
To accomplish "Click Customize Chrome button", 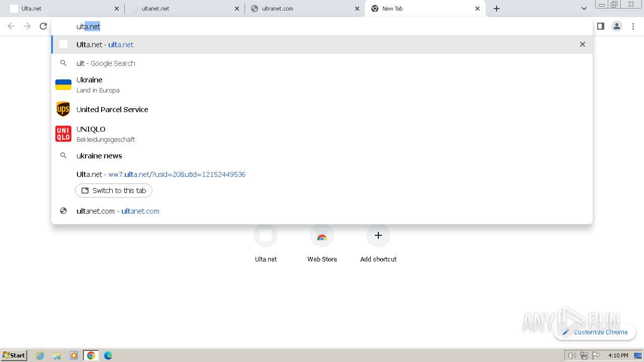I will (595, 332).
